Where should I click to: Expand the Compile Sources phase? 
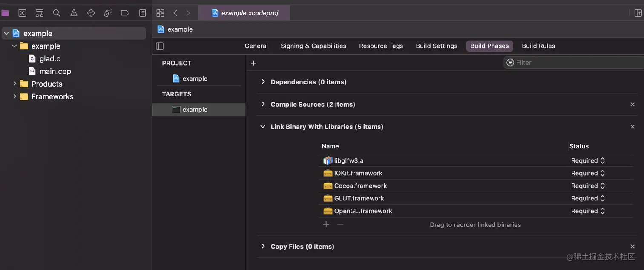coord(263,105)
